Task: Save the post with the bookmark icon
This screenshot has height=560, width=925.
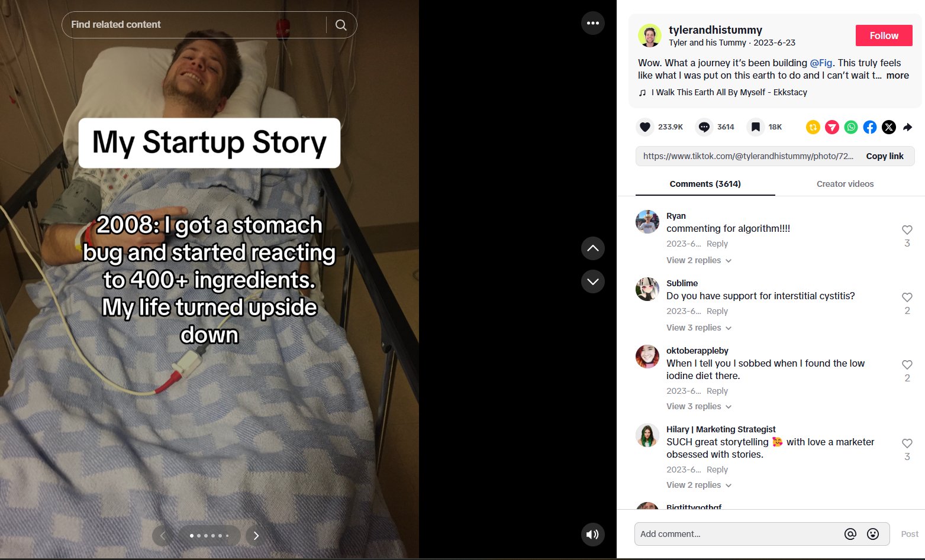Action: tap(756, 127)
